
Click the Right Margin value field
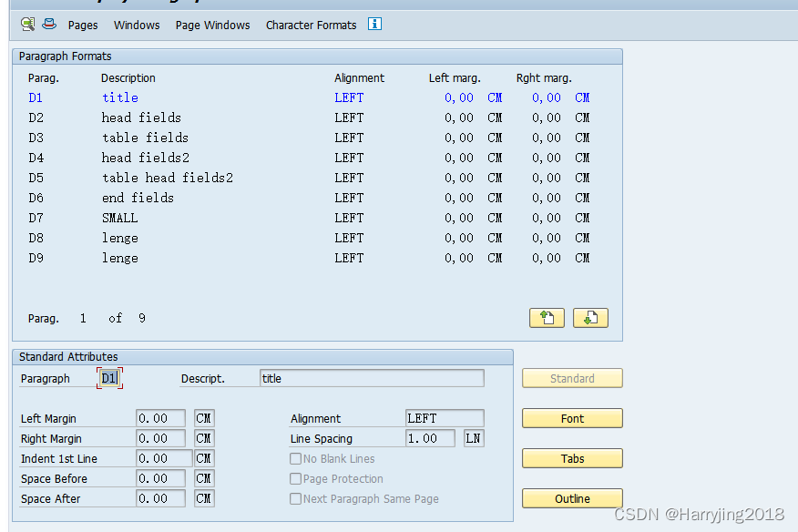pos(160,438)
